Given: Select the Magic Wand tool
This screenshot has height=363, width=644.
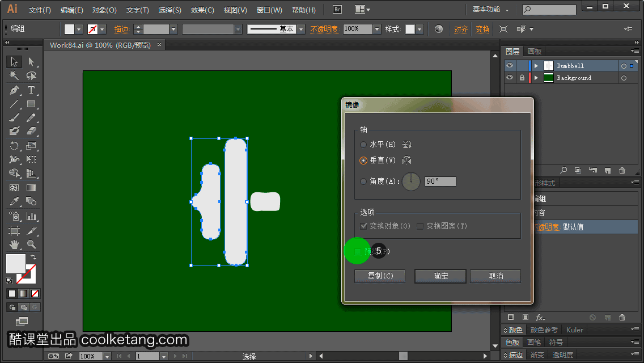Looking at the screenshot, I should 14,75.
